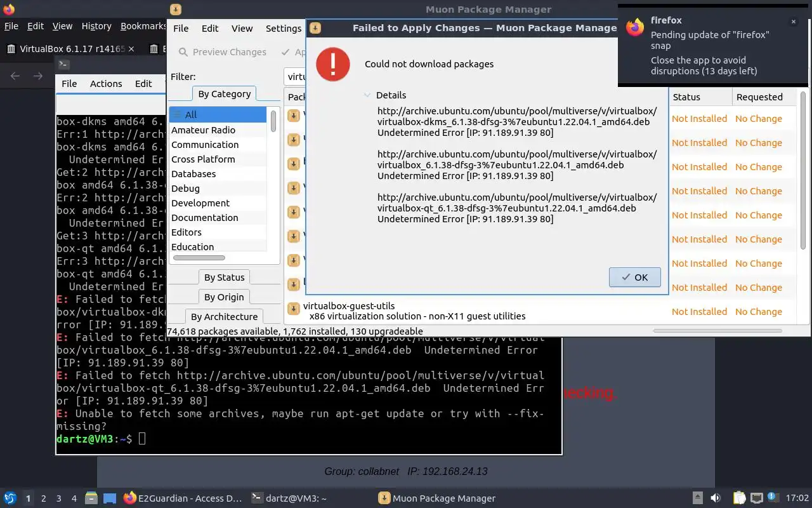Click the Muon window title bar icon
The width and height of the screenshot is (812, 508).
(x=176, y=9)
